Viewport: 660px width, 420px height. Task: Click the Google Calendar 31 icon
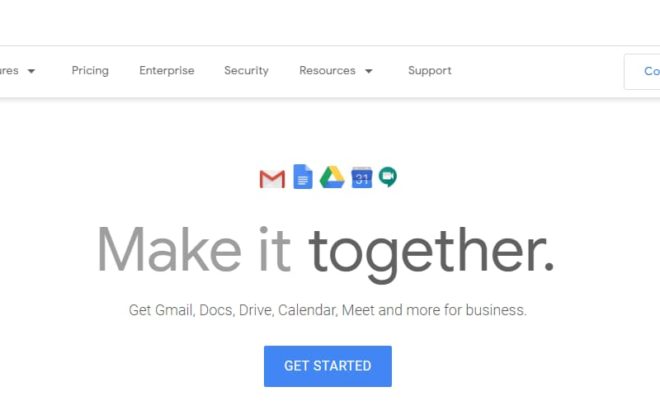[x=362, y=177]
